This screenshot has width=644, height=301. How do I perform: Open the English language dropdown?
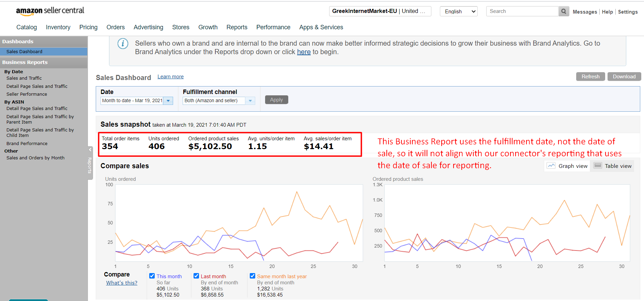pyautogui.click(x=459, y=11)
